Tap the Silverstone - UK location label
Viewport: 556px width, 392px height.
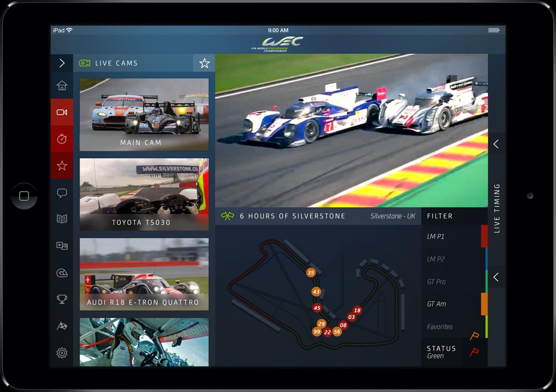point(393,216)
